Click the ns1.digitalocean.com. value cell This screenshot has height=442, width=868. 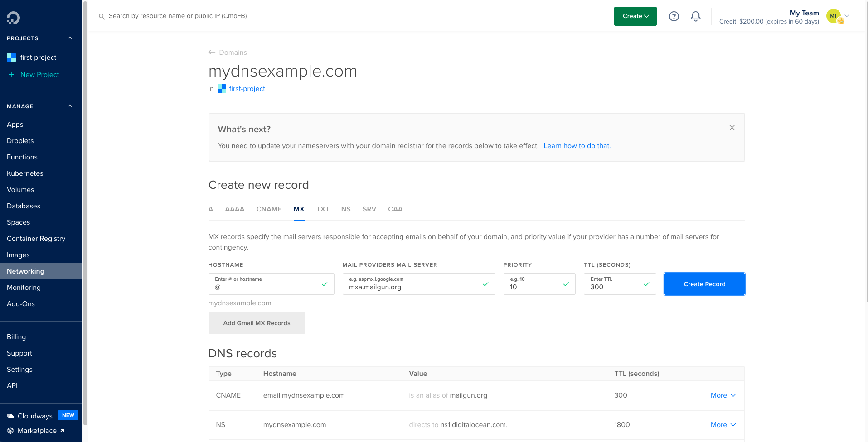[474, 425]
